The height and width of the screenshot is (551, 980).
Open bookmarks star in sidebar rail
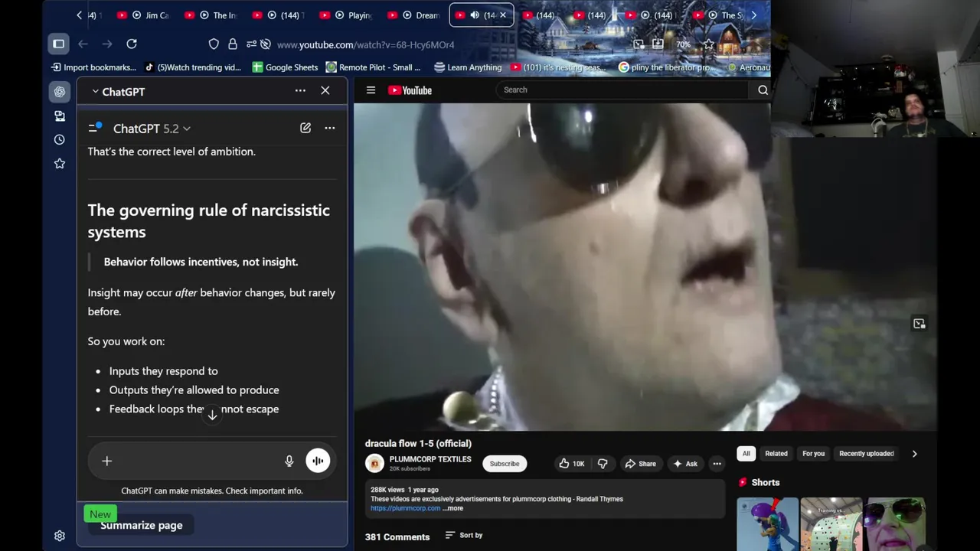point(60,163)
